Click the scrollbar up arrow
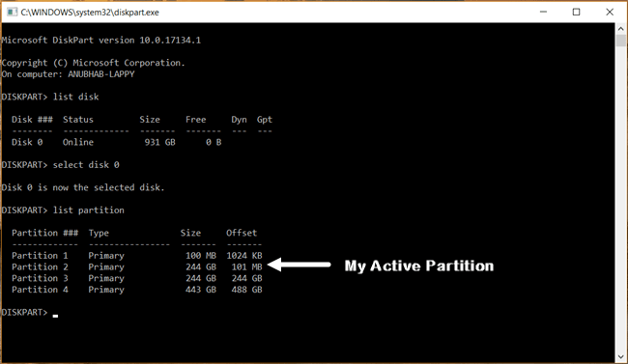The image size is (628, 364). pos(621,28)
